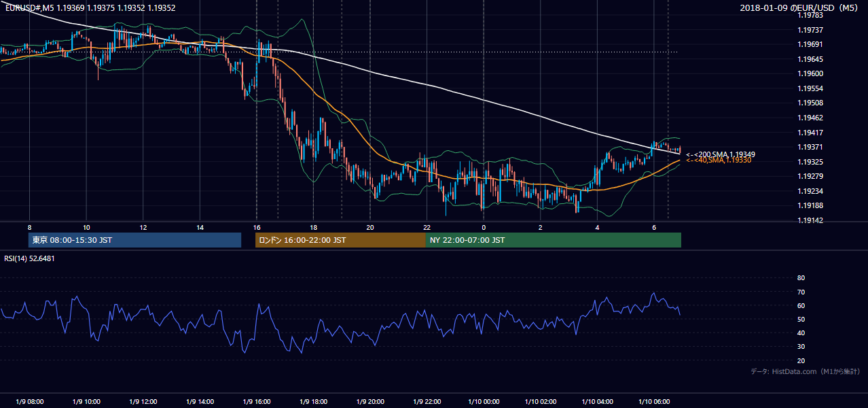This screenshot has width=868, height=408.
Task: Click price level 1.19279 on the axis
Action: (x=810, y=177)
